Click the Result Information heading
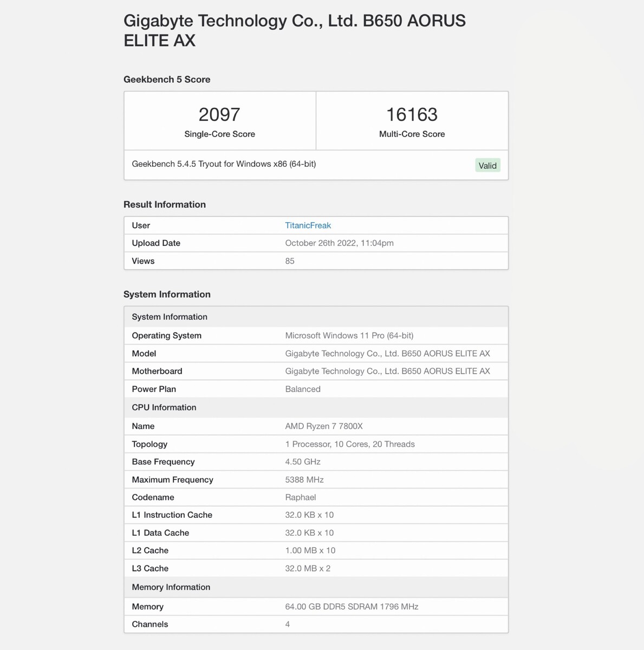 [165, 205]
